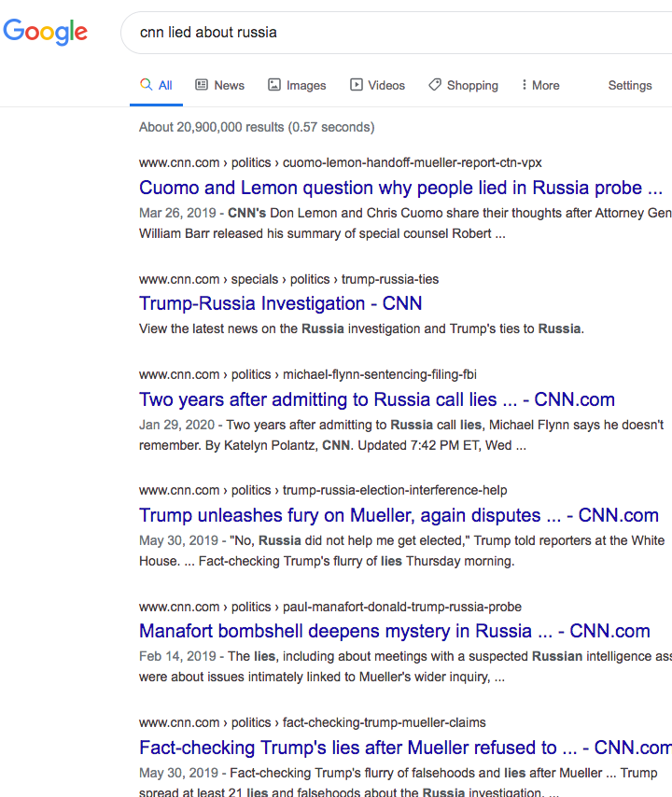Open 'Trump unleashes fury on Mueller' result
Image resolution: width=672 pixels, height=797 pixels.
(399, 515)
